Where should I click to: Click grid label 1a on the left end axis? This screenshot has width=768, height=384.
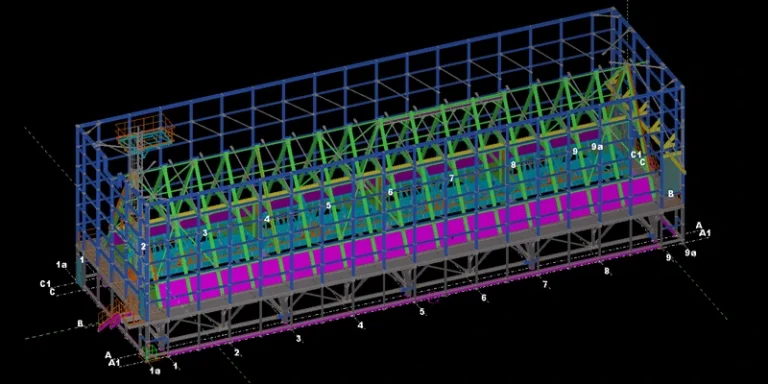pos(61,265)
